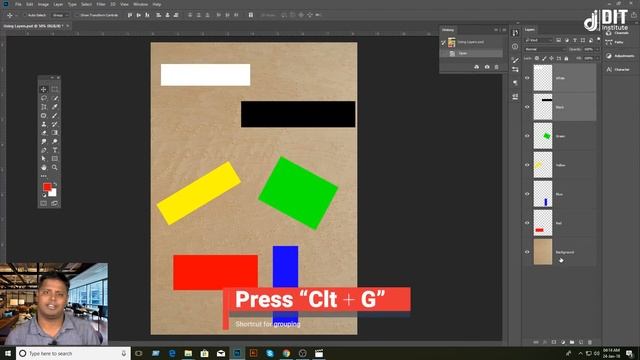This screenshot has width=640, height=360.
Task: Switch to the Layers panel tab
Action: click(x=529, y=29)
